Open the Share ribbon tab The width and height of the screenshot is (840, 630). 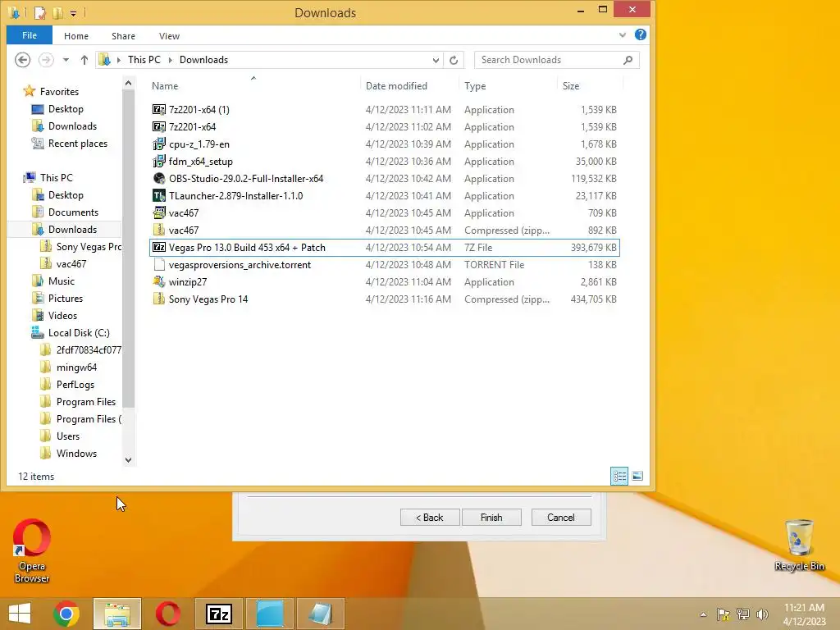tap(123, 36)
